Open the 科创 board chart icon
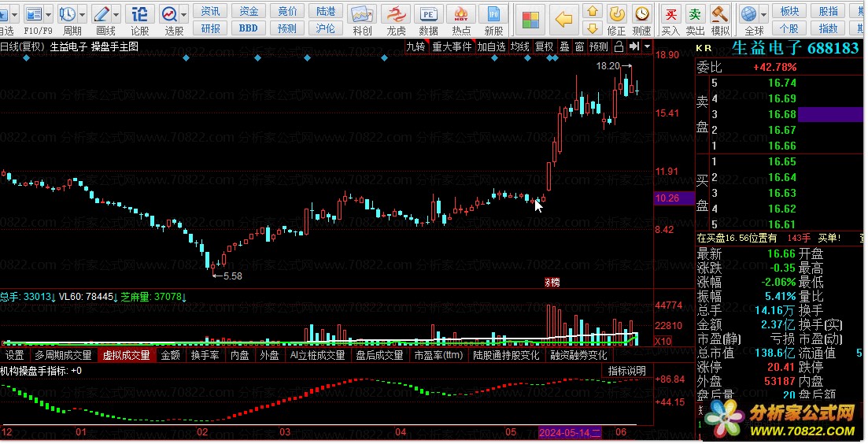Image resolution: width=868 pixels, height=444 pixels. [362, 14]
